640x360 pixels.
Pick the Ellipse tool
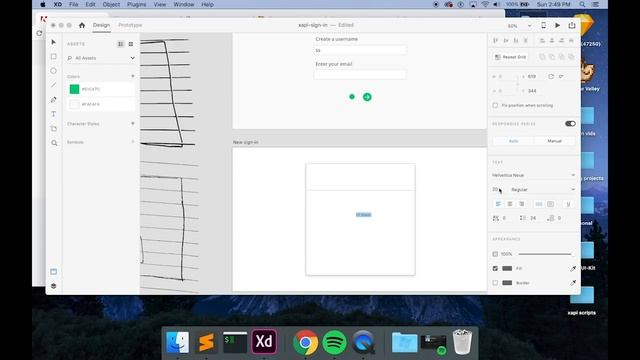(x=53, y=71)
